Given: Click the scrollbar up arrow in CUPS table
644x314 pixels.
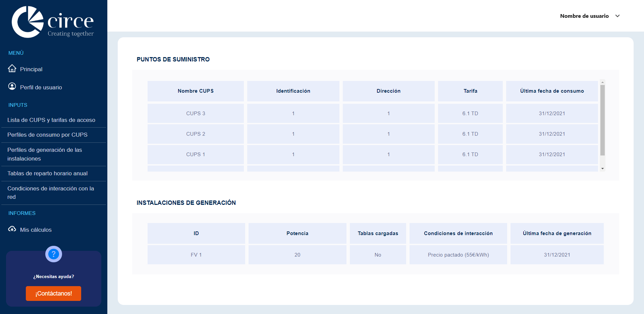Looking at the screenshot, I should [602, 82].
